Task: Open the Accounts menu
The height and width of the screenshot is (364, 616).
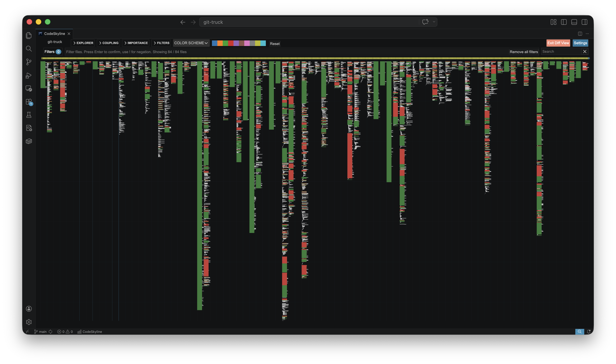Action: [x=29, y=308]
